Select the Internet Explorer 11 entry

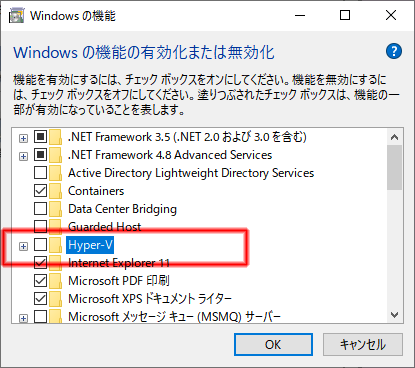pyautogui.click(x=119, y=263)
